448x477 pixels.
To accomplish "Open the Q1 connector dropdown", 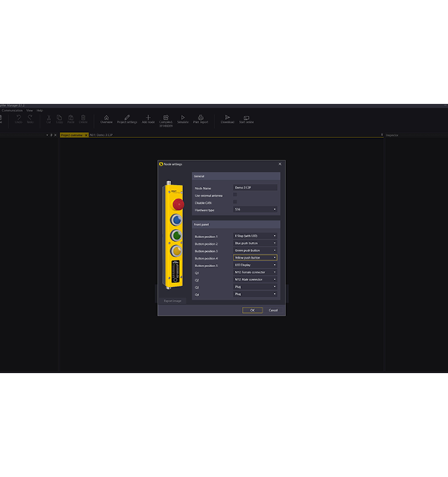I will (x=255, y=272).
